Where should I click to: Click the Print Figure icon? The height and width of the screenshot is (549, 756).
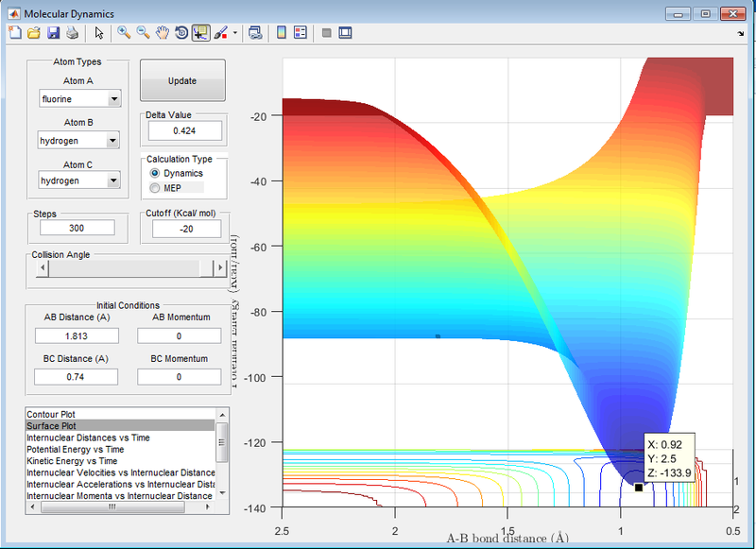click(x=72, y=33)
